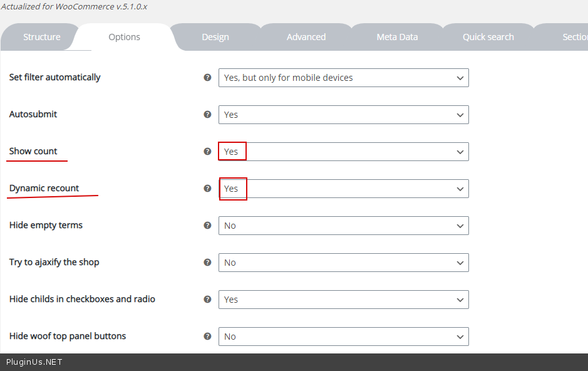
Task: Expand the Hide empty terms dropdown
Action: click(x=343, y=226)
